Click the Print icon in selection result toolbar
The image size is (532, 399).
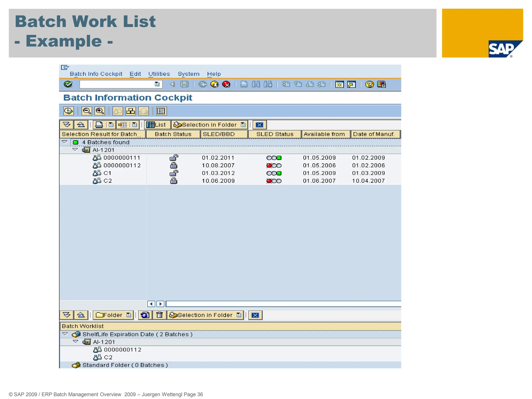99,125
